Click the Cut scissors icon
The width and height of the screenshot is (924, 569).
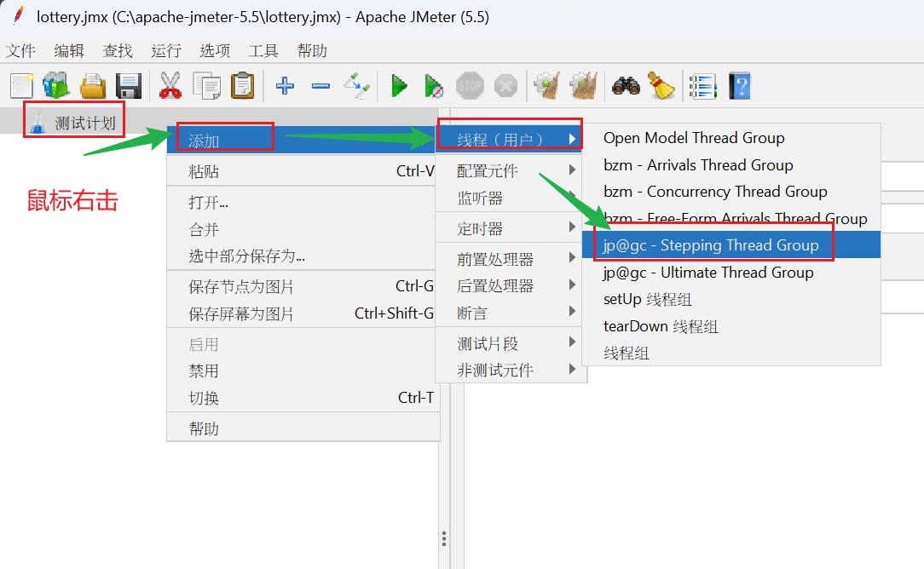(170, 86)
